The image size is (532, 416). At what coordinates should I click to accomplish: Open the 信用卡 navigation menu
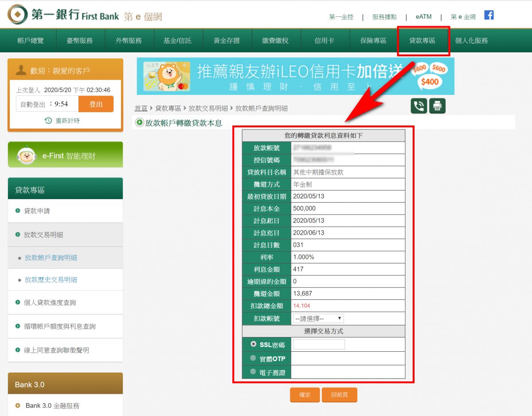(x=325, y=41)
